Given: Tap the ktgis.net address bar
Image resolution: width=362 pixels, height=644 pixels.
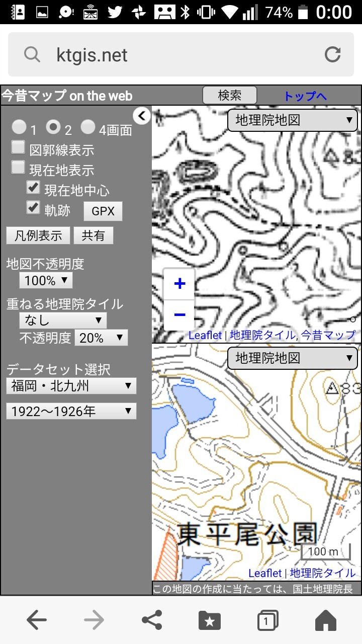Looking at the screenshot, I should point(181,54).
